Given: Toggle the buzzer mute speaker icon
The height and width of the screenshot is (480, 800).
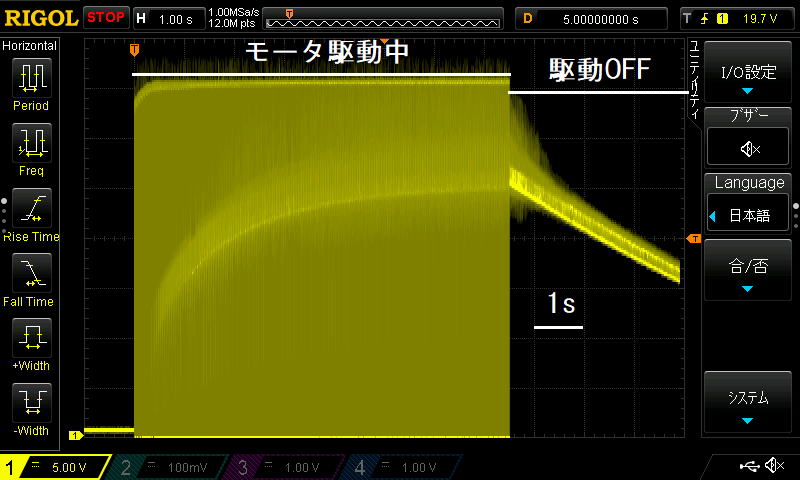Looking at the screenshot, I should tap(748, 148).
